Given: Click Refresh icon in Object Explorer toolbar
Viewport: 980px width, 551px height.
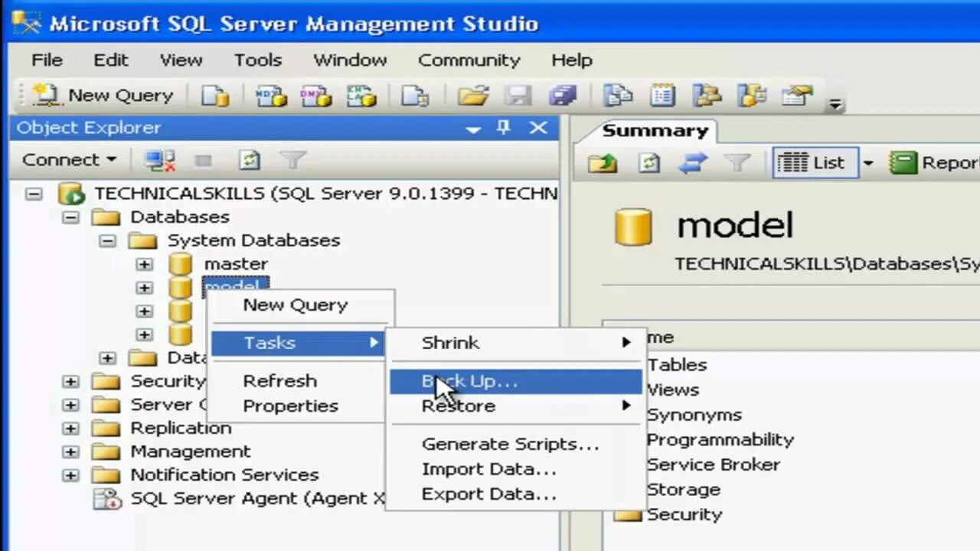Looking at the screenshot, I should click(249, 160).
